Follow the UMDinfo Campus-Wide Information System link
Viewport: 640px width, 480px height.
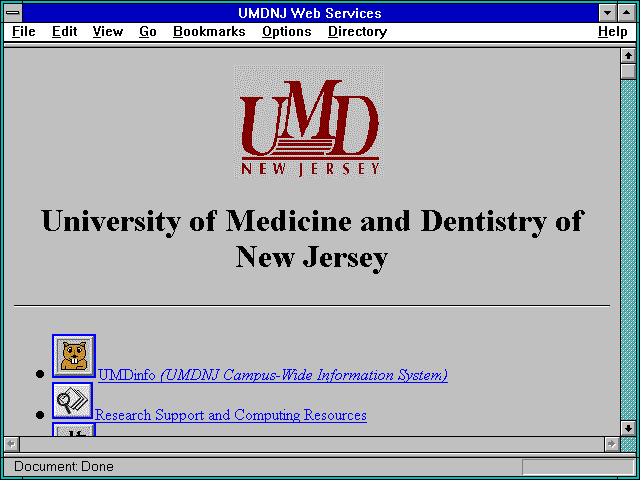(273, 375)
